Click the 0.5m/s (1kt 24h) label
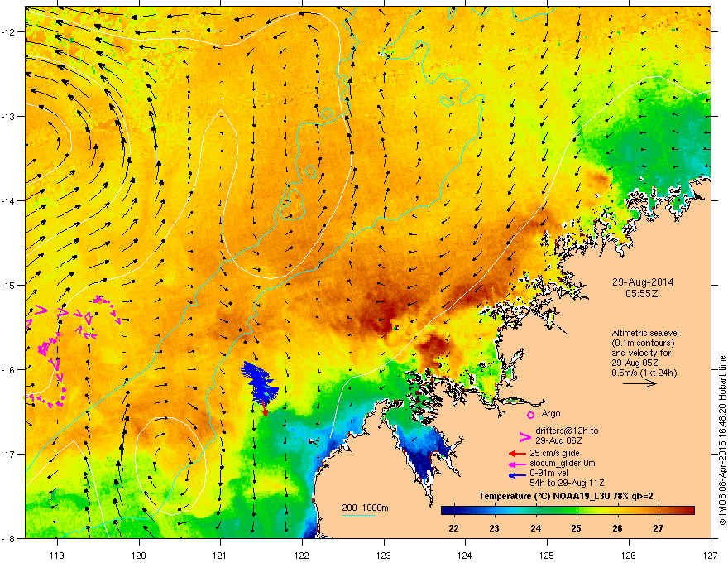728x563 pixels. (x=644, y=373)
